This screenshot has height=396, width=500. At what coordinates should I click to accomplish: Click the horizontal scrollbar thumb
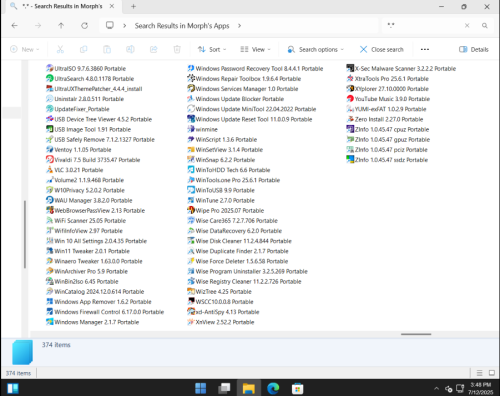416,334
